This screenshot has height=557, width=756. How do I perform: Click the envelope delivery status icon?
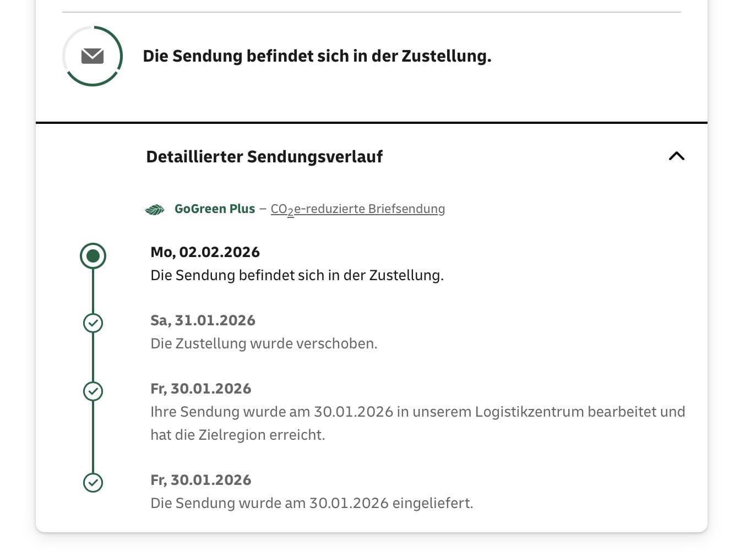[92, 55]
